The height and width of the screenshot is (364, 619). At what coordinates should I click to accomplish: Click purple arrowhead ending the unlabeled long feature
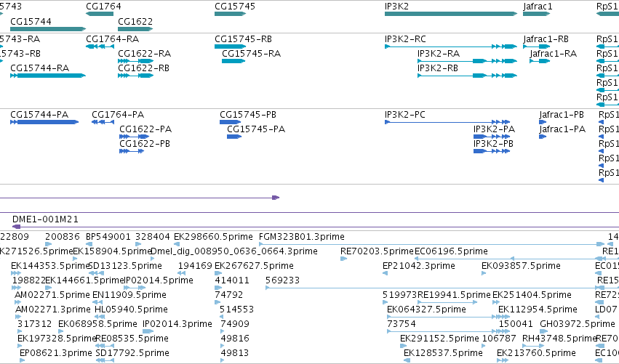[x=276, y=198]
